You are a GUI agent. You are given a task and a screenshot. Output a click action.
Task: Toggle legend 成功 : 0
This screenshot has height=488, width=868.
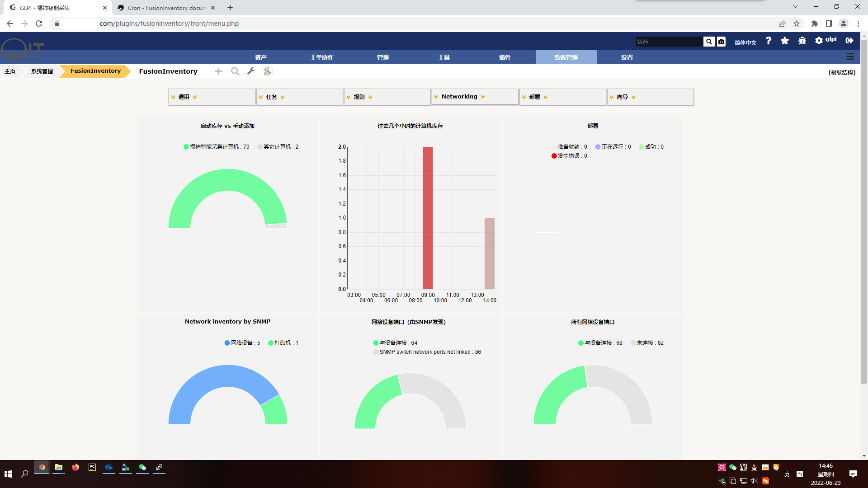[651, 147]
